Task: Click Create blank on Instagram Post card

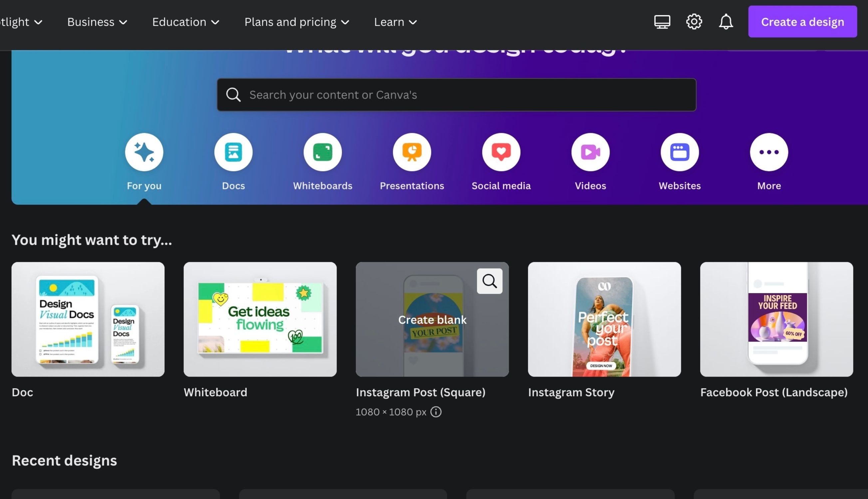Action: (432, 319)
